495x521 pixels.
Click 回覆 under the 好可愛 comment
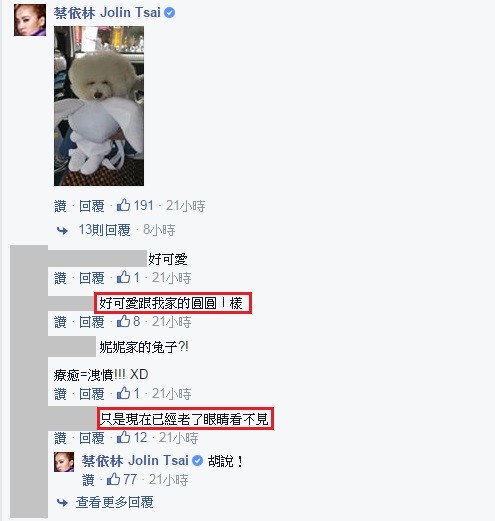92,278
